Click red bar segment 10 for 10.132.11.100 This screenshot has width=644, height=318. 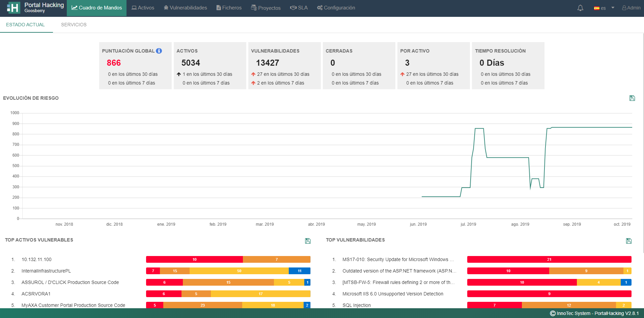click(x=194, y=259)
